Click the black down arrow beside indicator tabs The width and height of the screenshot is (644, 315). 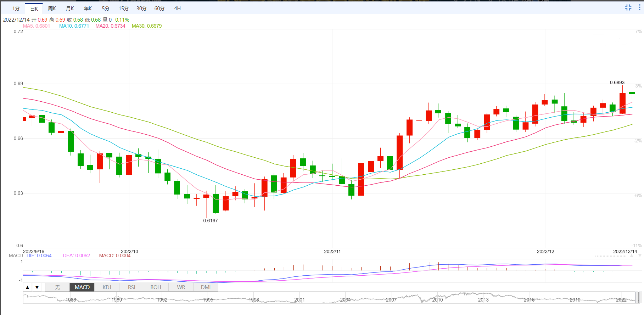37,287
